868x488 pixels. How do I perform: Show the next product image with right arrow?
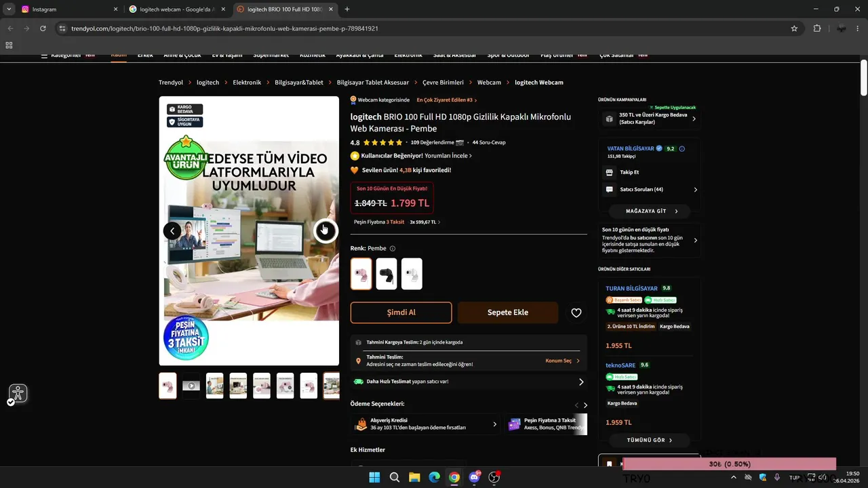click(325, 231)
